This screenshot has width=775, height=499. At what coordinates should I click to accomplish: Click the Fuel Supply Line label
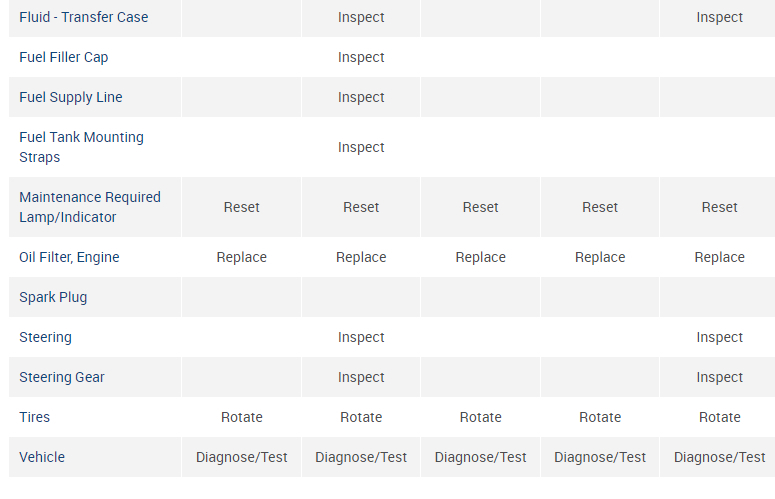[70, 97]
